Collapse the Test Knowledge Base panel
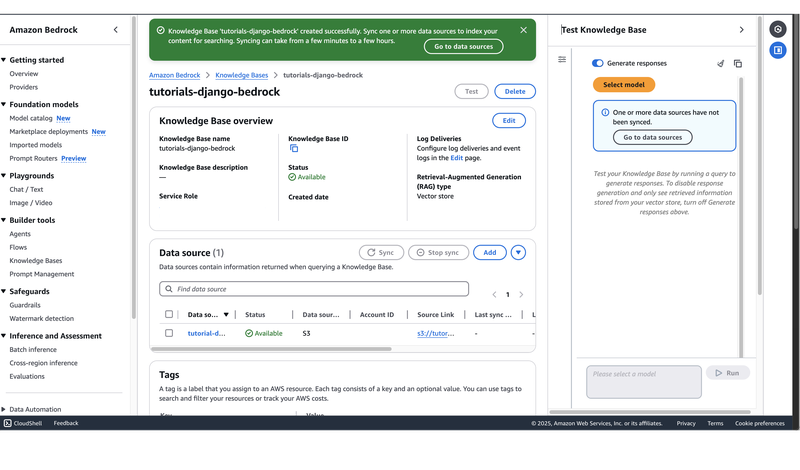 741,30
